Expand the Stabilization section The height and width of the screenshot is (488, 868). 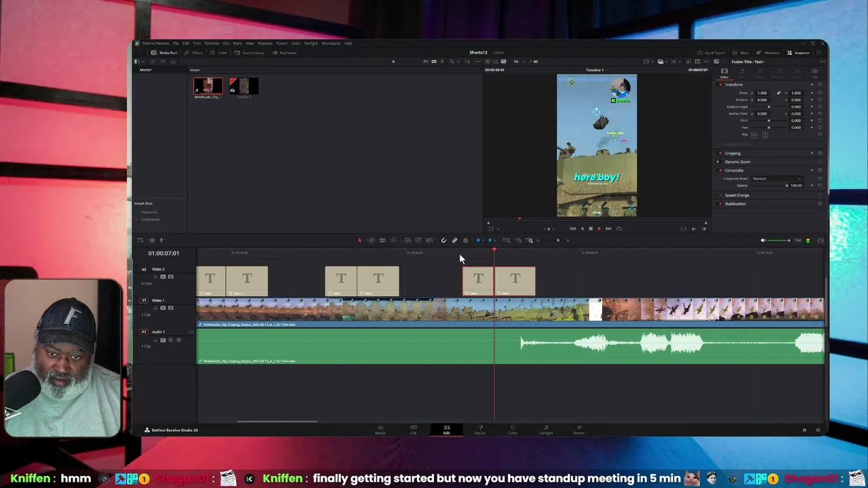coord(735,204)
